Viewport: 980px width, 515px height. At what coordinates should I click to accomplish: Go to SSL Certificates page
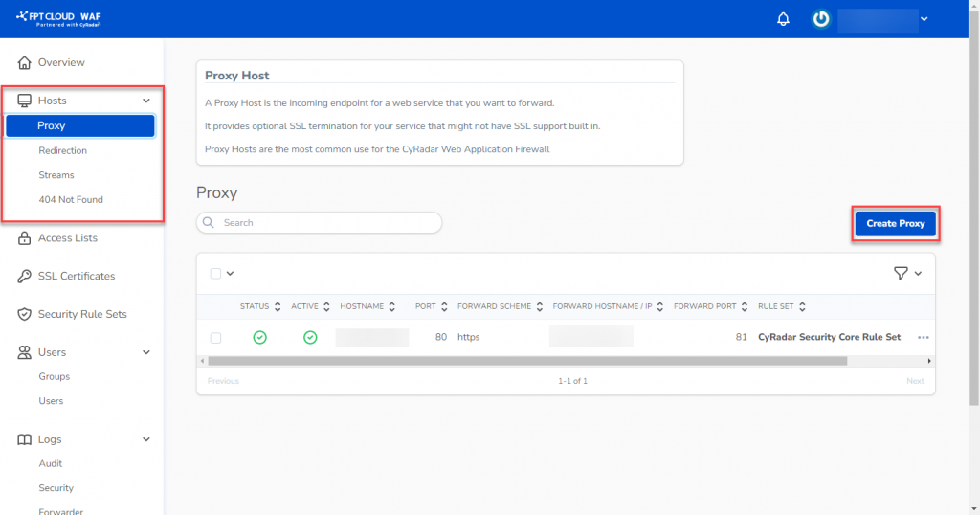pos(76,276)
